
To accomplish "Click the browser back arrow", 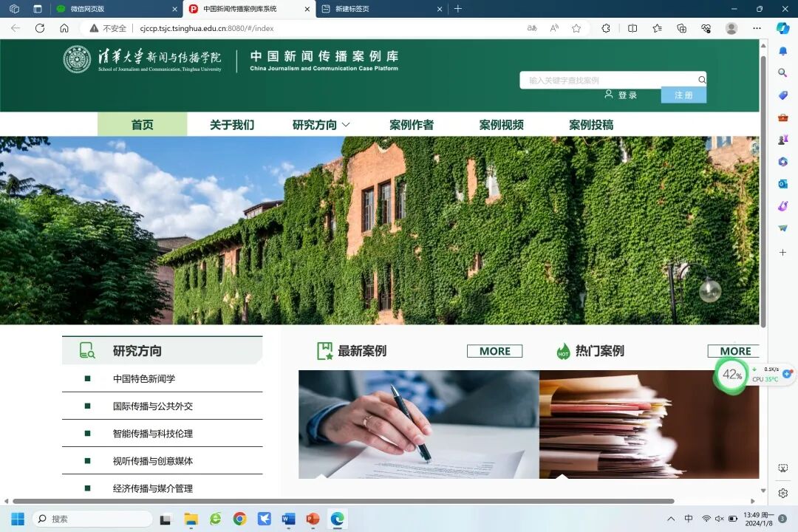I will click(16, 28).
